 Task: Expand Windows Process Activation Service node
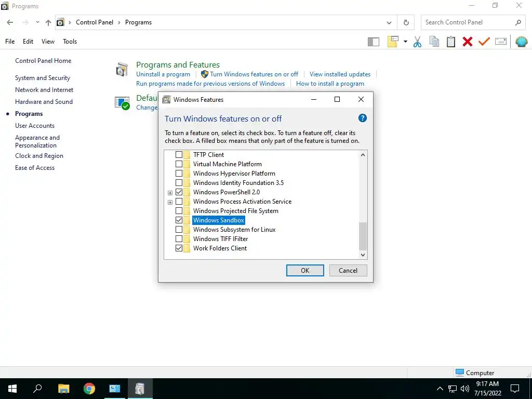(x=170, y=202)
